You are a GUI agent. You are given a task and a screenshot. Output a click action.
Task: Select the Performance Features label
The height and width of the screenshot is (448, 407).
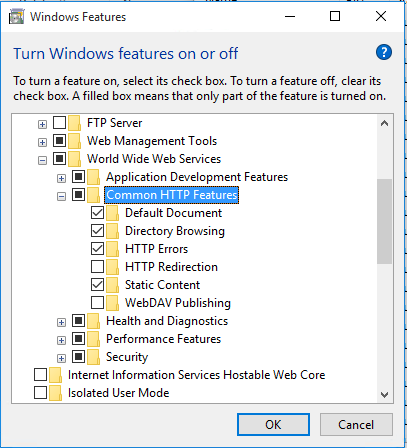tap(163, 339)
